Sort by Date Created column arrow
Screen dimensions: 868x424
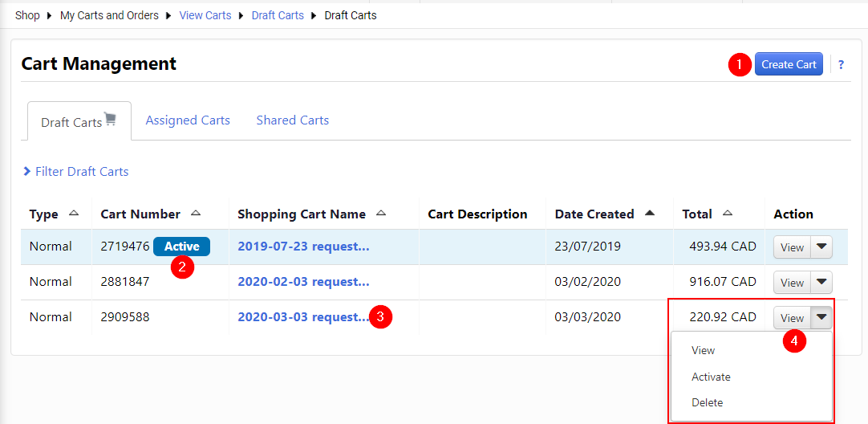coord(650,214)
